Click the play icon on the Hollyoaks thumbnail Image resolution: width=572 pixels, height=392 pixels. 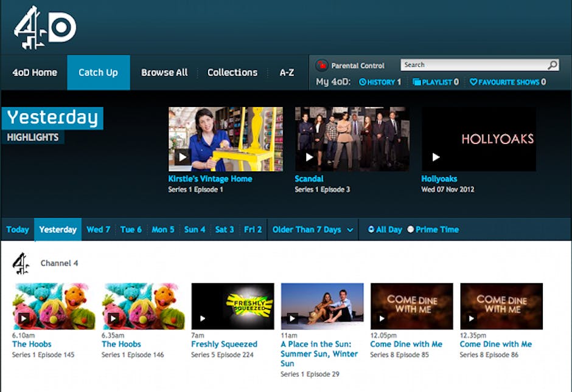(436, 156)
